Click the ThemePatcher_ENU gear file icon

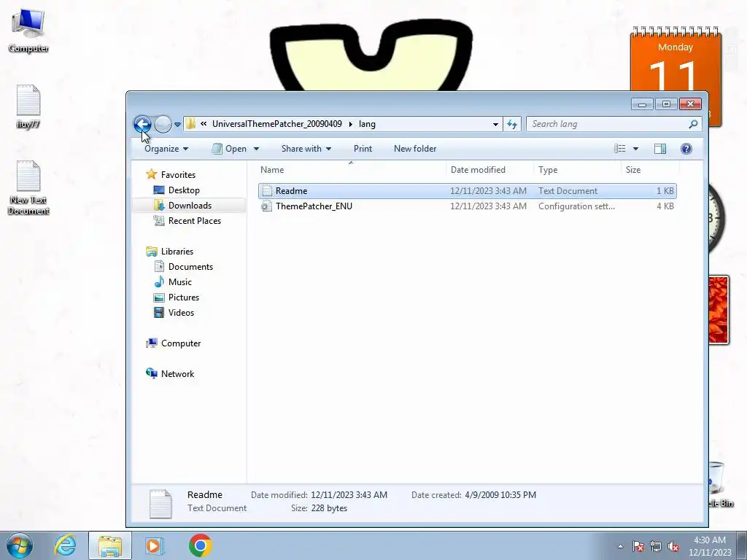(267, 206)
